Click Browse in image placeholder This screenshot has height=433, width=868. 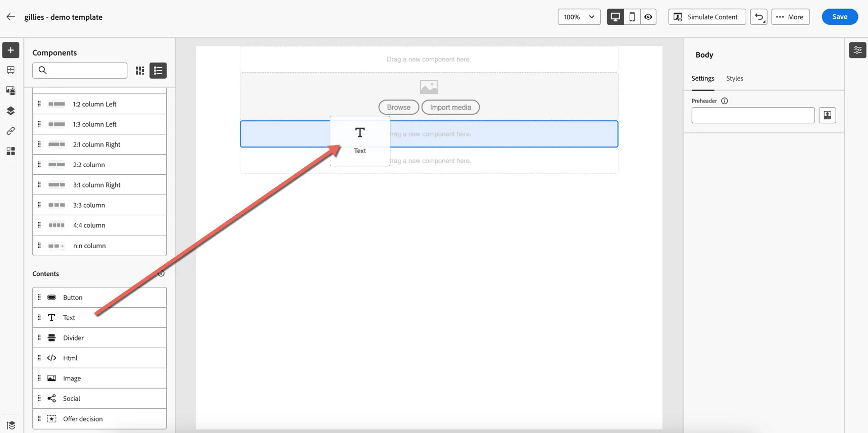398,107
